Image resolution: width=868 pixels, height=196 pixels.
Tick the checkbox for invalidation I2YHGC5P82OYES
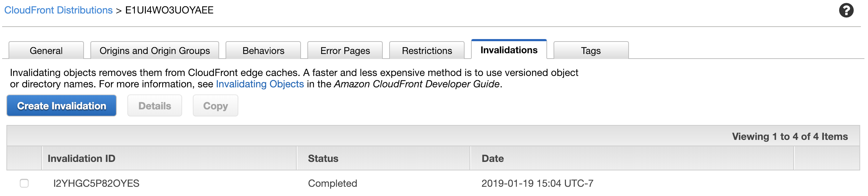coord(24,183)
